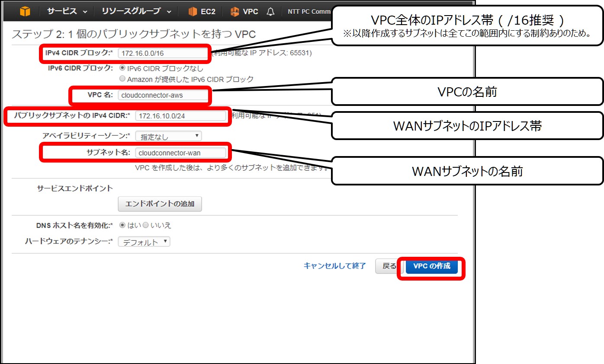
Task: Click the パブリックサブネットの IPv4 CIDR field
Action: pos(181,116)
